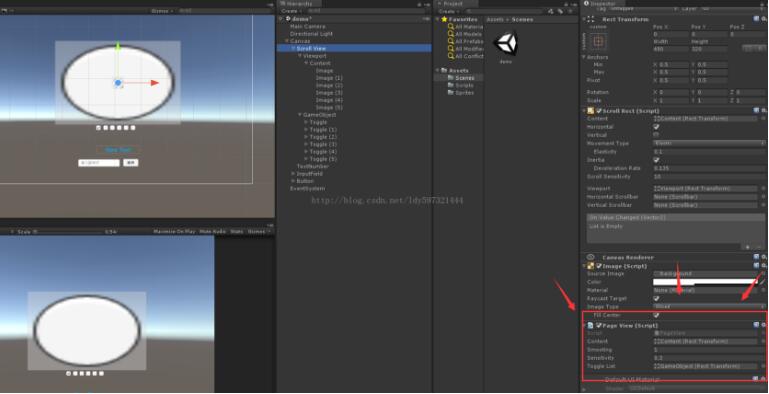This screenshot has height=394, width=769.
Task: Open the Gizmos menu in Game view
Action: click(x=258, y=231)
